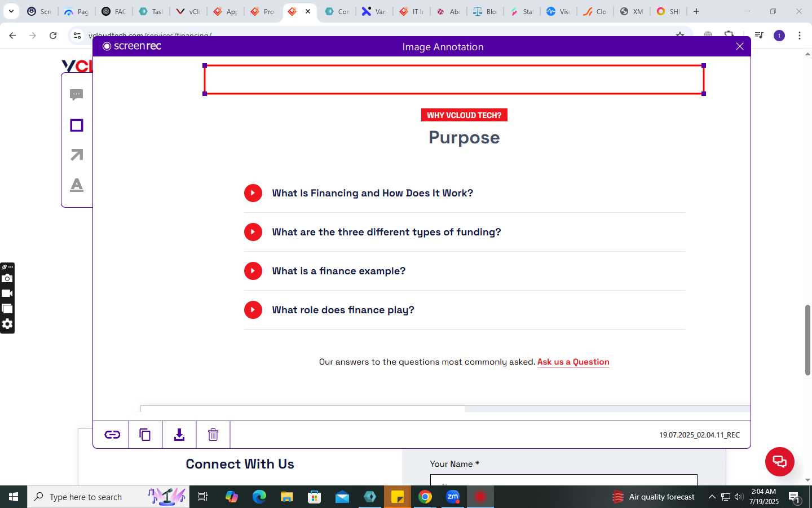View site information icon in address bar
This screenshot has height=508, width=812.
(x=77, y=36)
